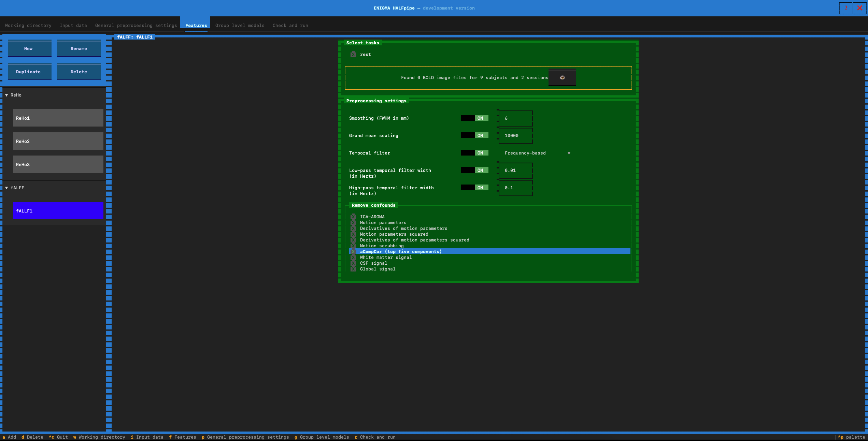The image size is (868, 441).
Task: Click the footer Delete shortcut
Action: [x=32, y=437]
